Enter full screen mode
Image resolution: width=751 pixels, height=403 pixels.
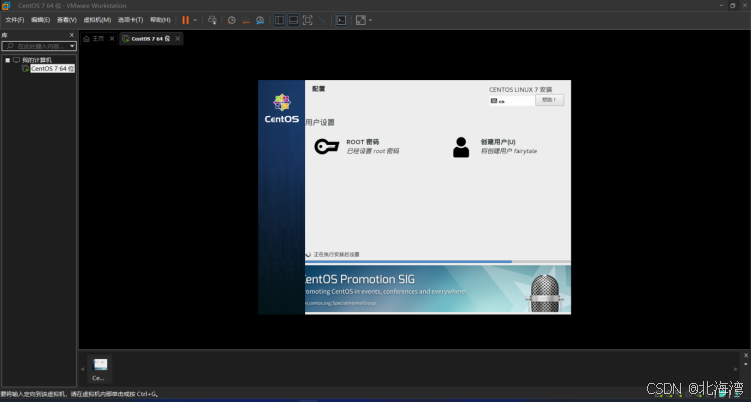[x=307, y=20]
